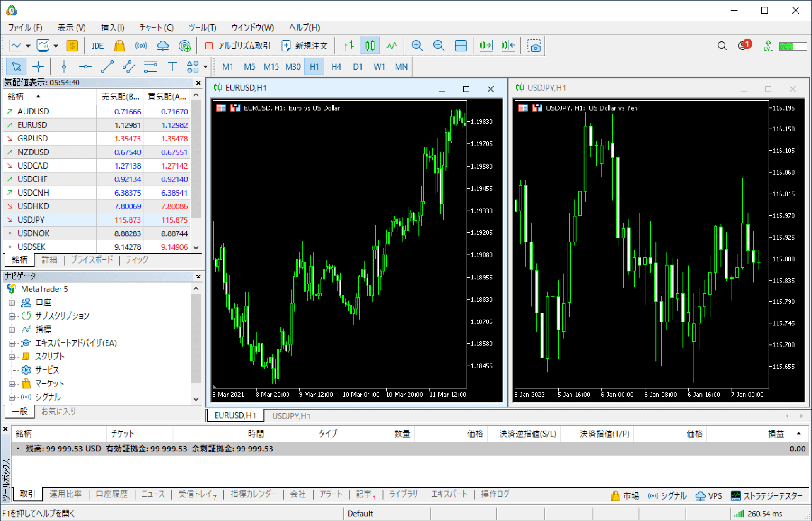Expand the エキスパートアドバイザ(EA) tree node

tap(12, 343)
